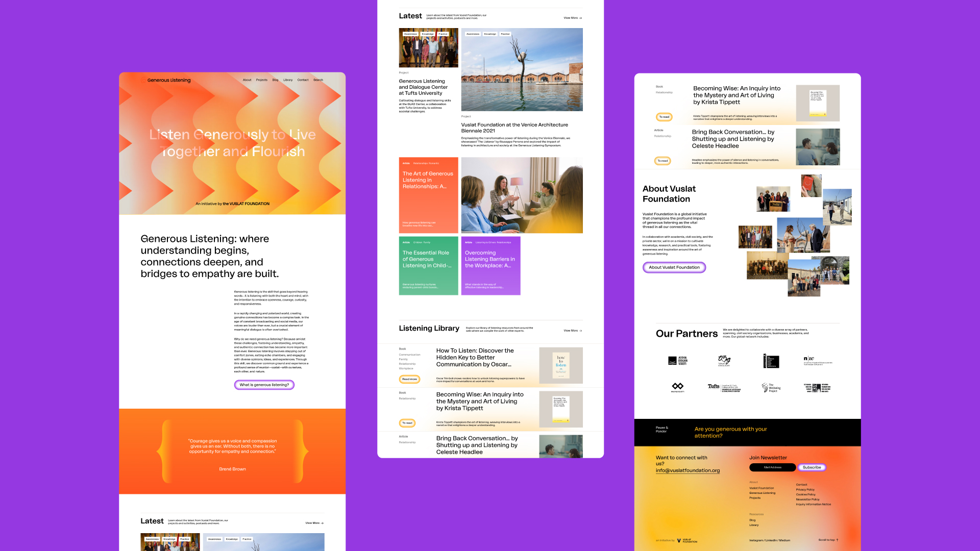
Task: Click 'the VUSLAT FOUNDATION' hero link
Action: [246, 204]
